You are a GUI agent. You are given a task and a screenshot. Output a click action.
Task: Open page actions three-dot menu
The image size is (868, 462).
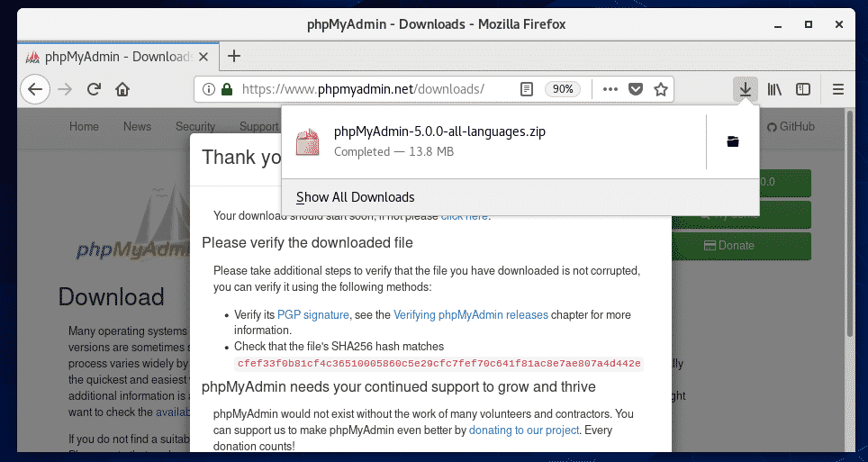[x=610, y=89]
